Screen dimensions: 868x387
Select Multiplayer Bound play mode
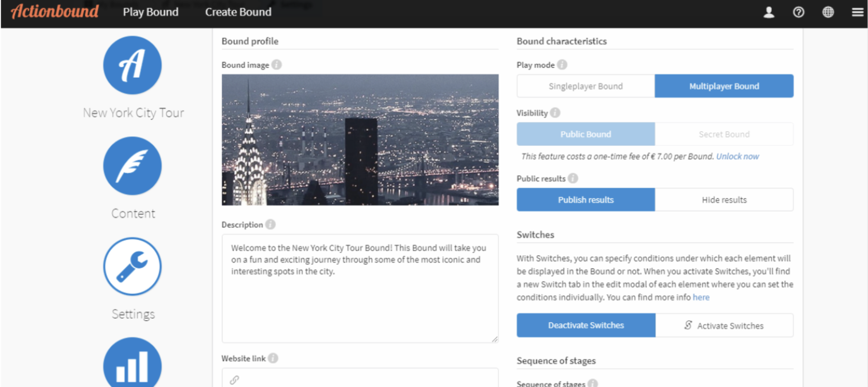point(724,86)
